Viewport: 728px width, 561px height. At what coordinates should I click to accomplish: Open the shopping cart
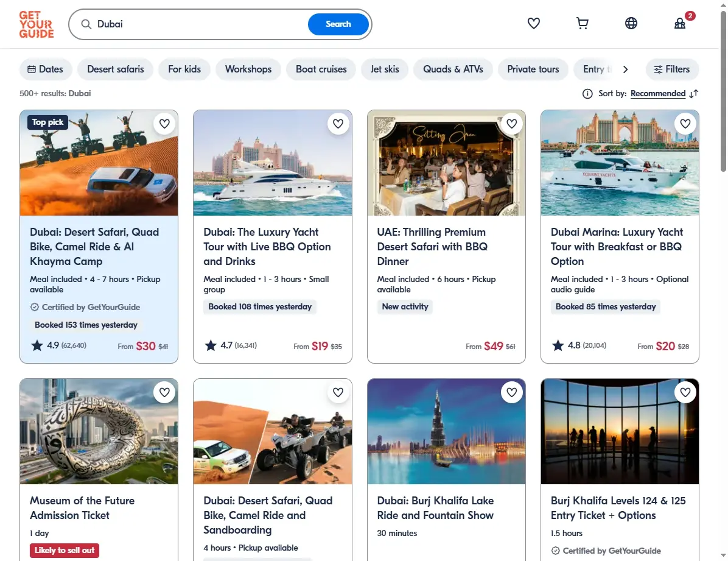tap(582, 23)
